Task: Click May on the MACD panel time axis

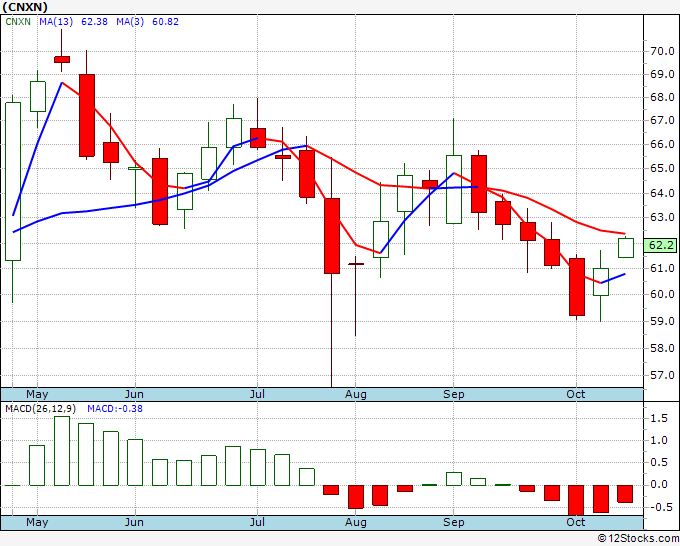Action: click(x=37, y=522)
